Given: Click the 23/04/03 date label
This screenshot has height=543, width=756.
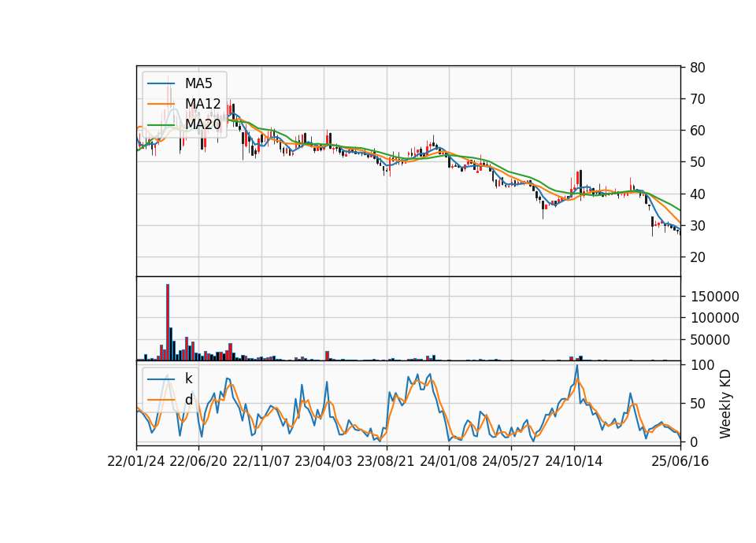Looking at the screenshot, I should (x=324, y=461).
